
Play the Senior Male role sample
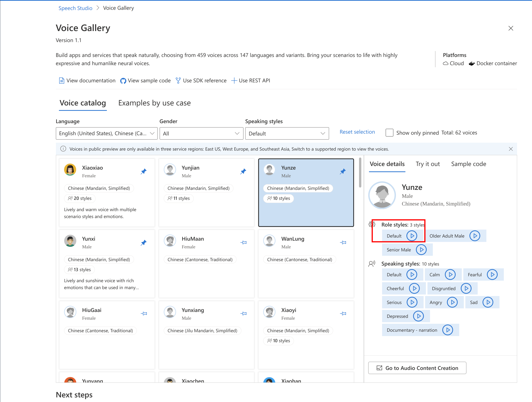[421, 250]
